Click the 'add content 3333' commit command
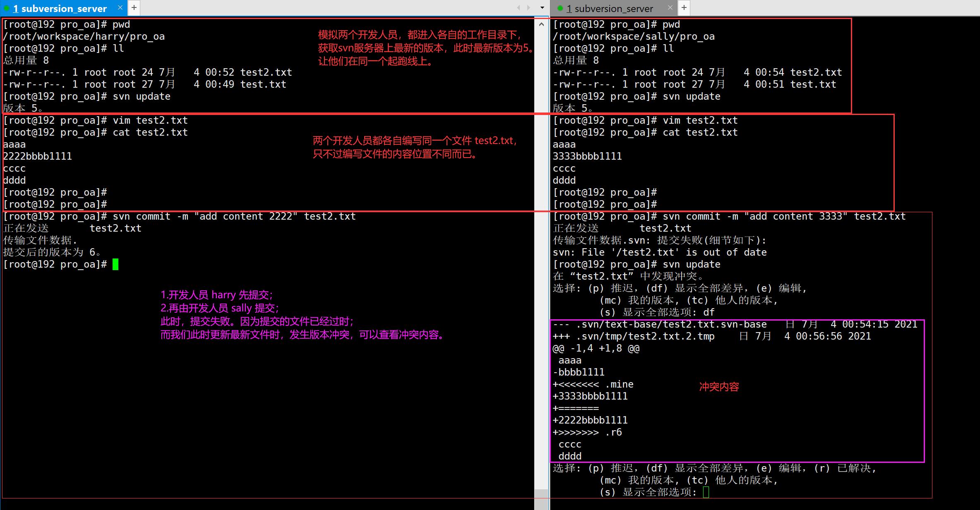This screenshot has height=510, width=980. point(784,216)
